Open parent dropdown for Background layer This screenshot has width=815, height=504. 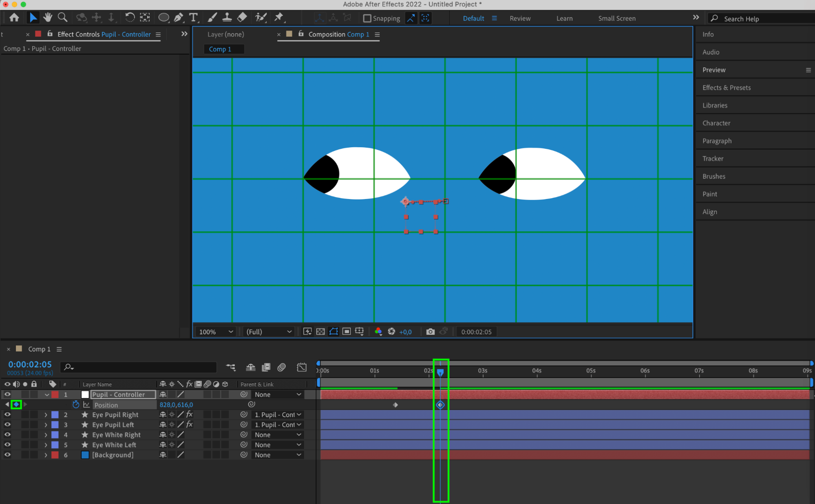tap(278, 455)
